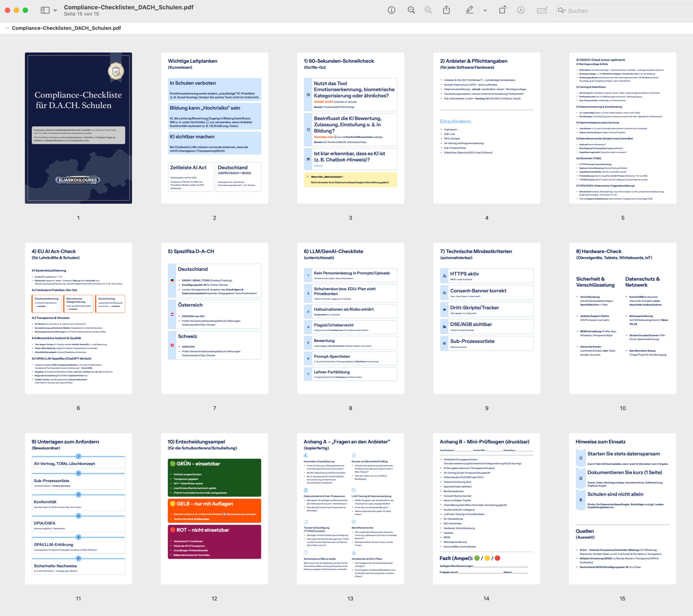Open the search options magnifier dropdown
This screenshot has height=616, width=693.
[562, 10]
